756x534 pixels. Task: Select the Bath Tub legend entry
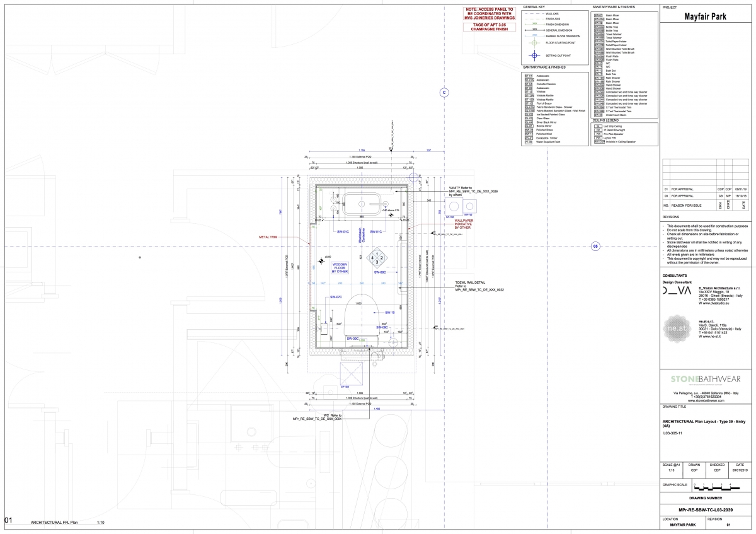(x=605, y=74)
